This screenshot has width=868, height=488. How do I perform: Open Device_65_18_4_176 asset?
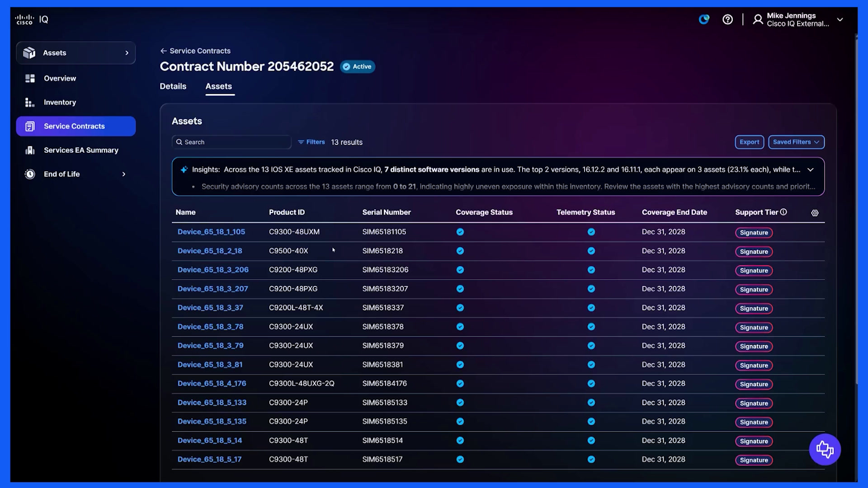click(212, 384)
